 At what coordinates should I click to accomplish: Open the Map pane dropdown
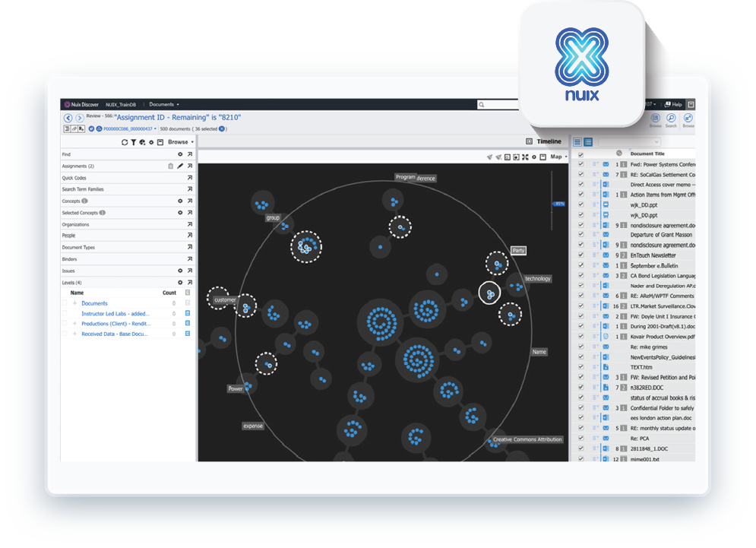tap(558, 157)
